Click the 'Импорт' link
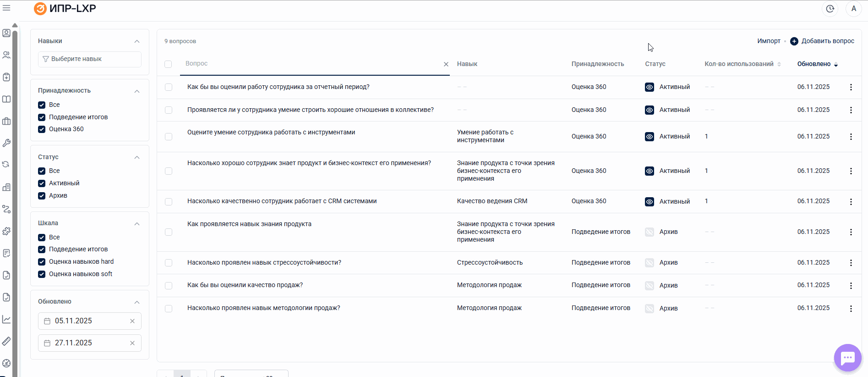 pos(769,41)
